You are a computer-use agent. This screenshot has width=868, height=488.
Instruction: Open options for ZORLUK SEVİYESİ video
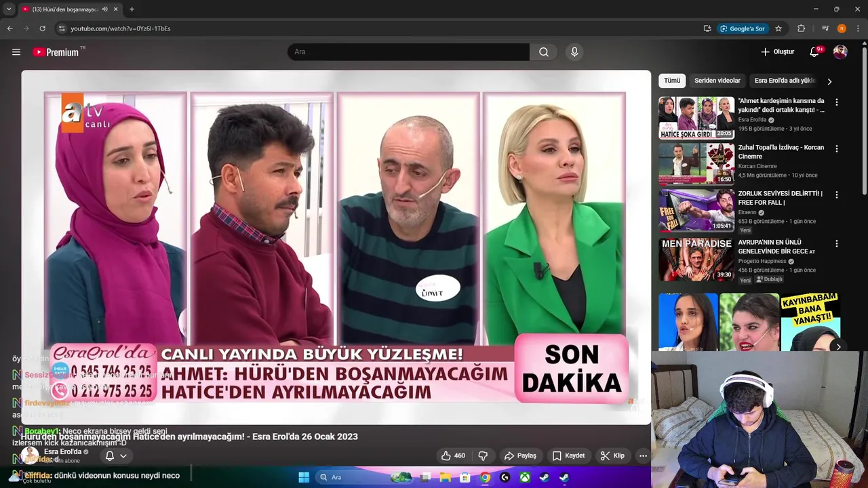[836, 195]
